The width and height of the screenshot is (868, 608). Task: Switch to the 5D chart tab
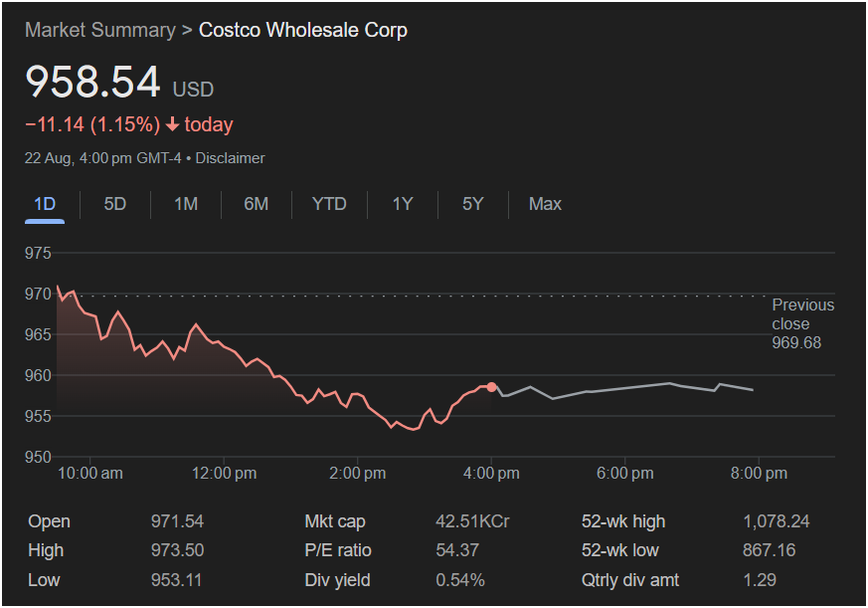coord(115,204)
